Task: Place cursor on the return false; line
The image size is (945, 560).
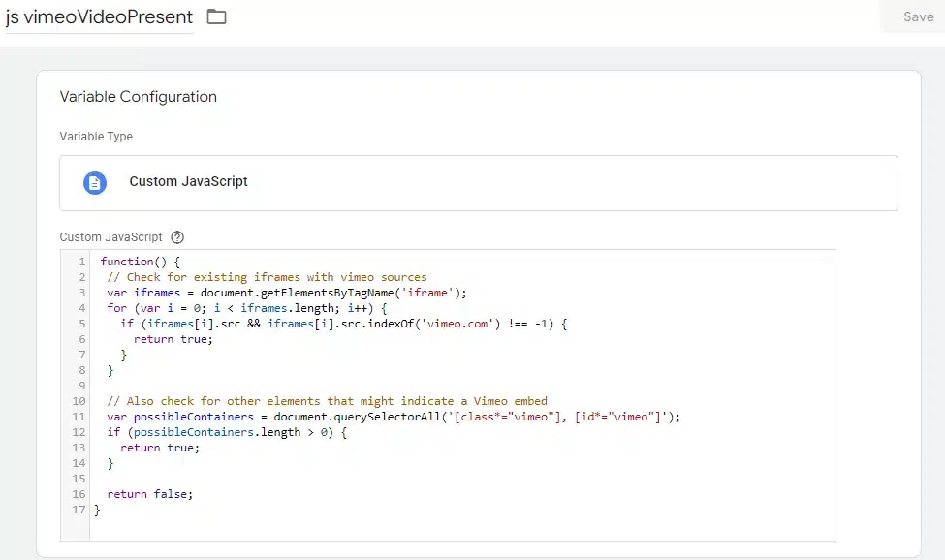Action: pyautogui.click(x=150, y=494)
